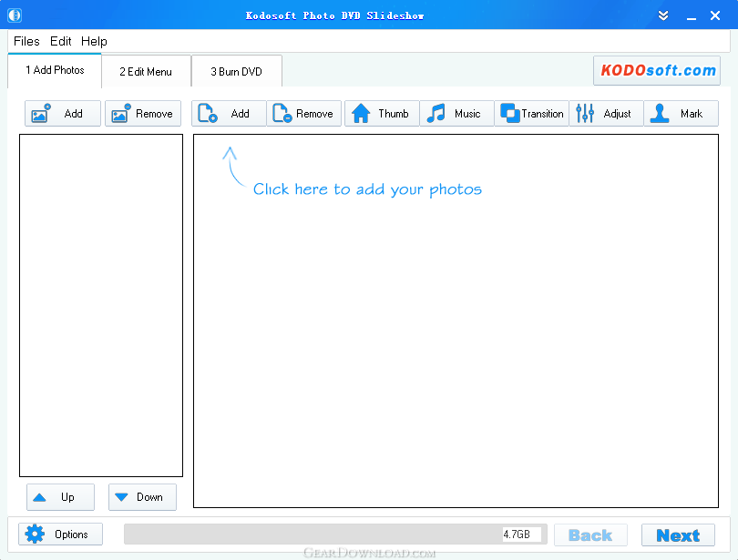The width and height of the screenshot is (738, 560).
Task: Open the Edit menu
Action: (x=61, y=41)
